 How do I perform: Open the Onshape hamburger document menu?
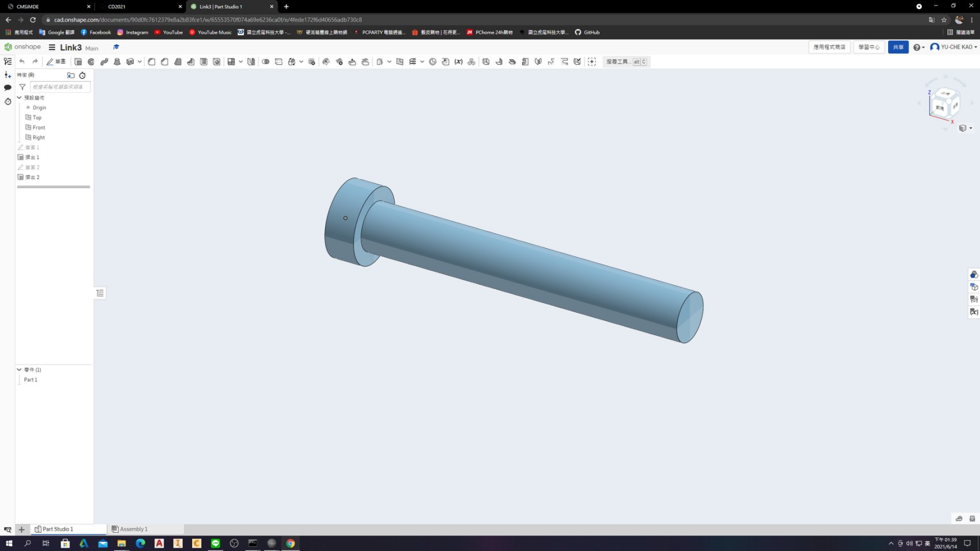pos(52,47)
